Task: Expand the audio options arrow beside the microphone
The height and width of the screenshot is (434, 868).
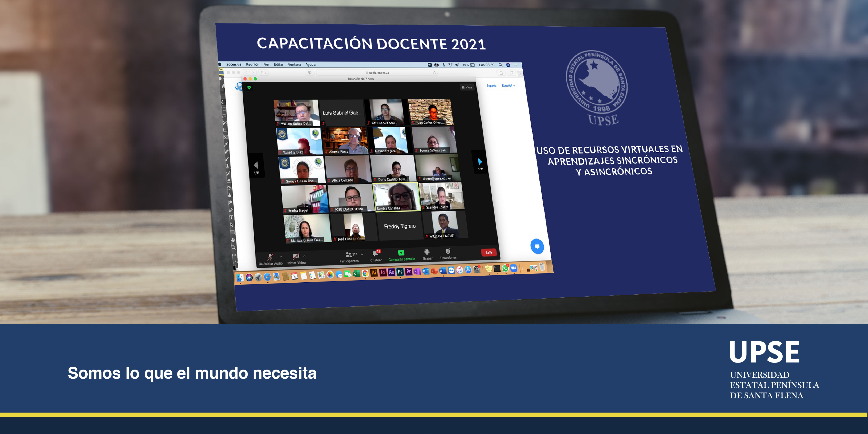Action: (x=281, y=257)
